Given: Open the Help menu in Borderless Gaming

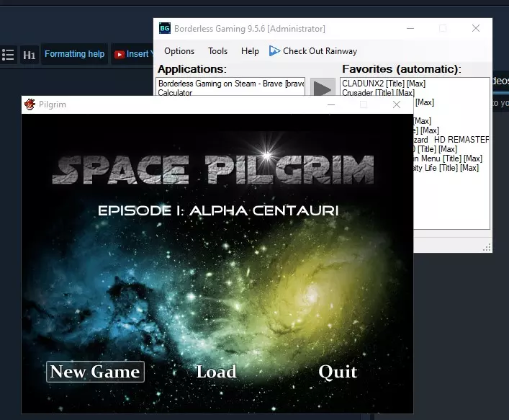Looking at the screenshot, I should (x=250, y=51).
